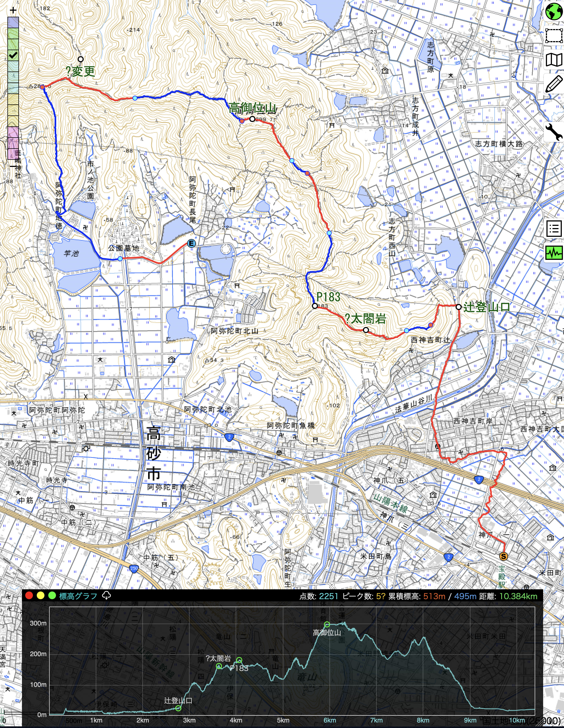Screen dimensions: 564x728
Task: Click the yellow dot on graph panel
Action: [x=40, y=596]
